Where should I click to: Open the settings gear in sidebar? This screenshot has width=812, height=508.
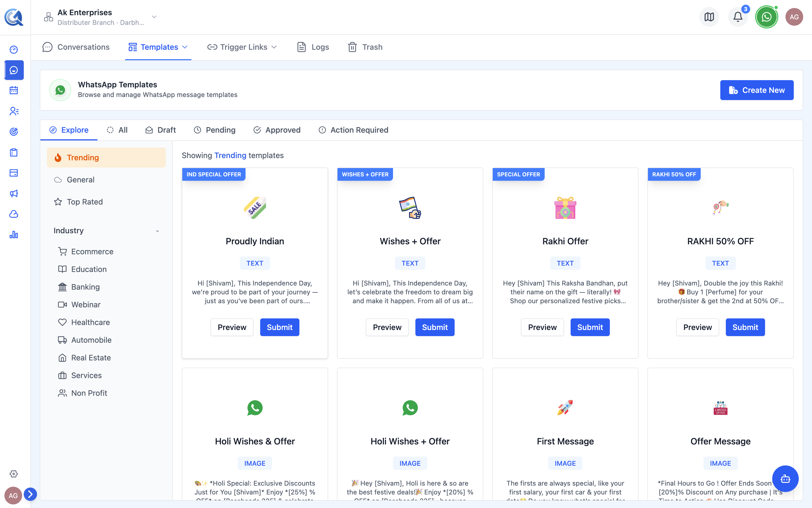pos(14,474)
